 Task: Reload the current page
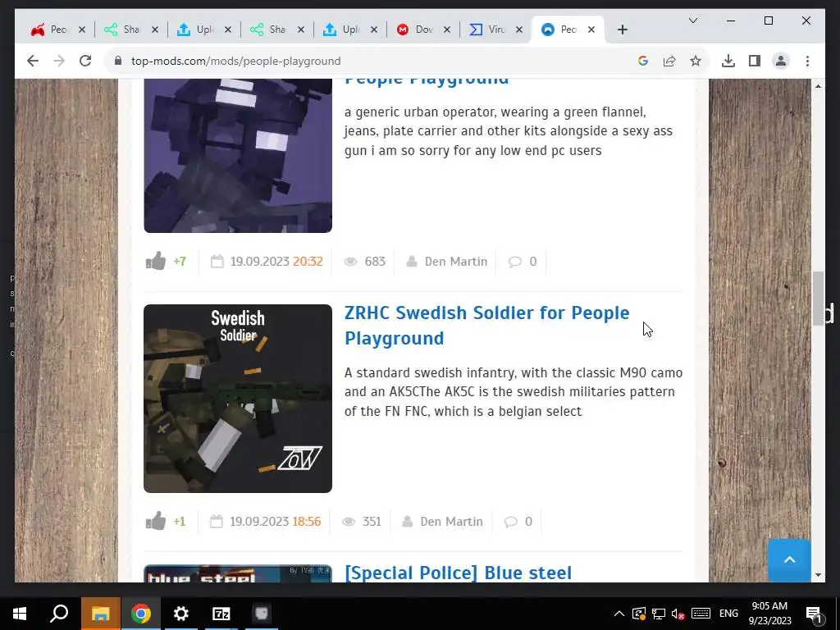coord(85,61)
